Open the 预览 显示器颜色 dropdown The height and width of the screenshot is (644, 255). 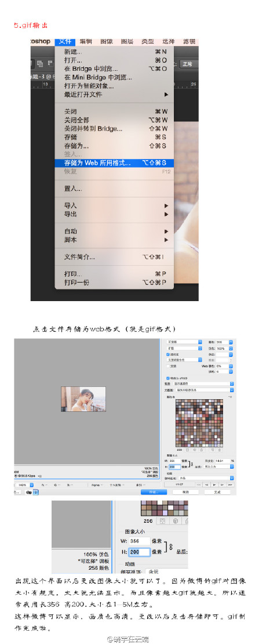pos(203,383)
